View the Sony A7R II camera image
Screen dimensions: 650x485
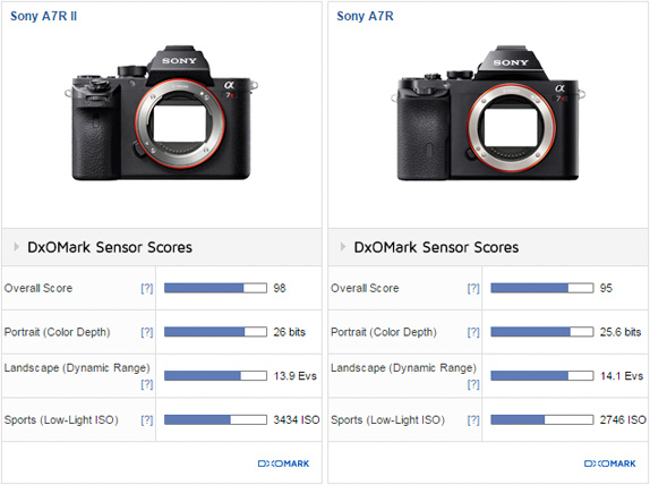click(x=161, y=113)
